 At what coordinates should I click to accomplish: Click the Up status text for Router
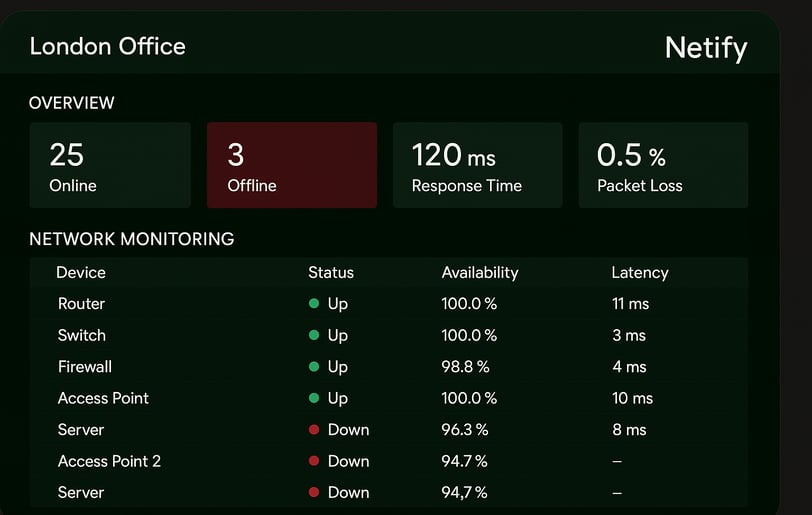click(338, 304)
